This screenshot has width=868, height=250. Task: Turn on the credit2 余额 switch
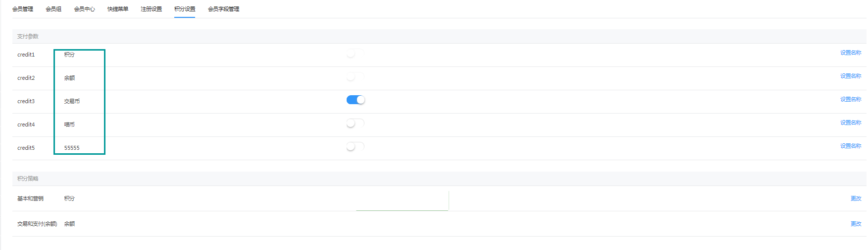pos(356,76)
